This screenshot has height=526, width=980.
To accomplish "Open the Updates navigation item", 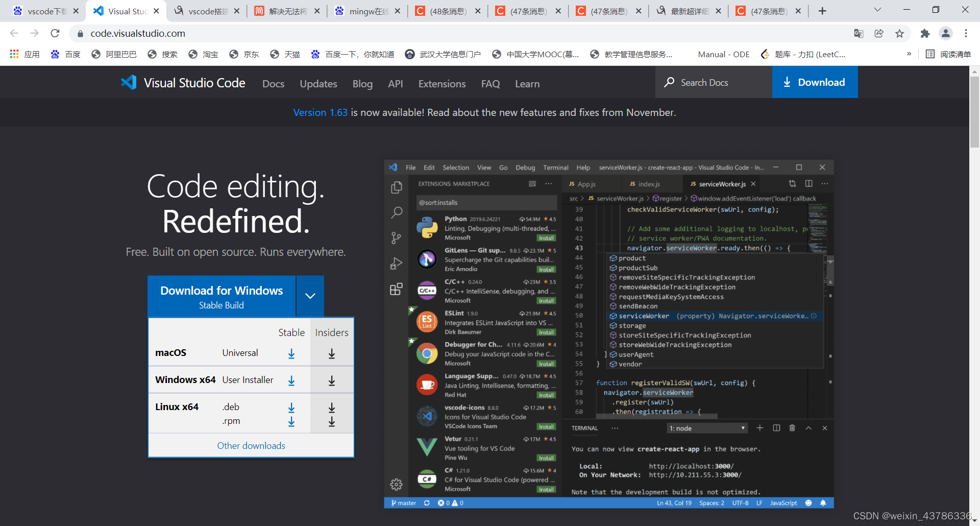I will pos(318,84).
